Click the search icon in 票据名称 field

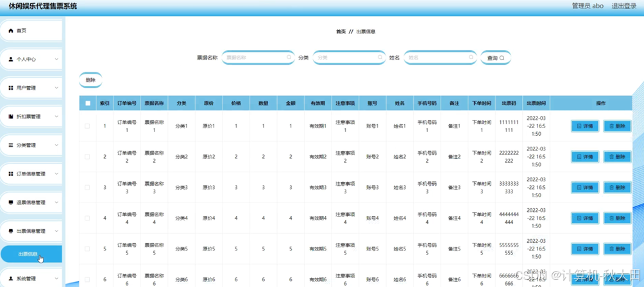(x=289, y=58)
